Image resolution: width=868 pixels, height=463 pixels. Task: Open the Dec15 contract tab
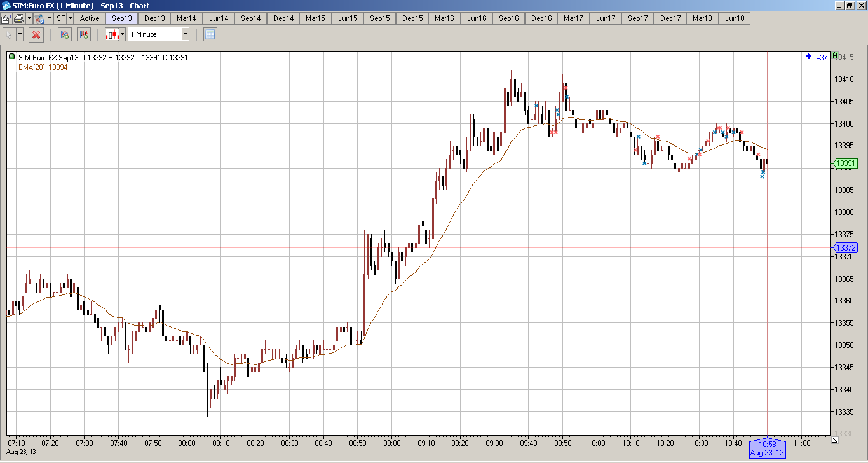(x=412, y=18)
